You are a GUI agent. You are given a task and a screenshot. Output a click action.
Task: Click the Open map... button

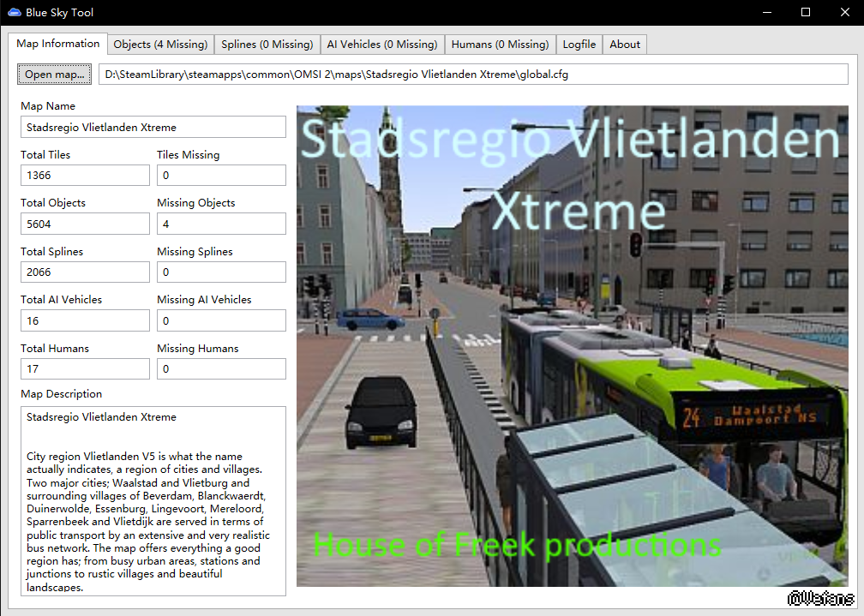click(x=55, y=75)
